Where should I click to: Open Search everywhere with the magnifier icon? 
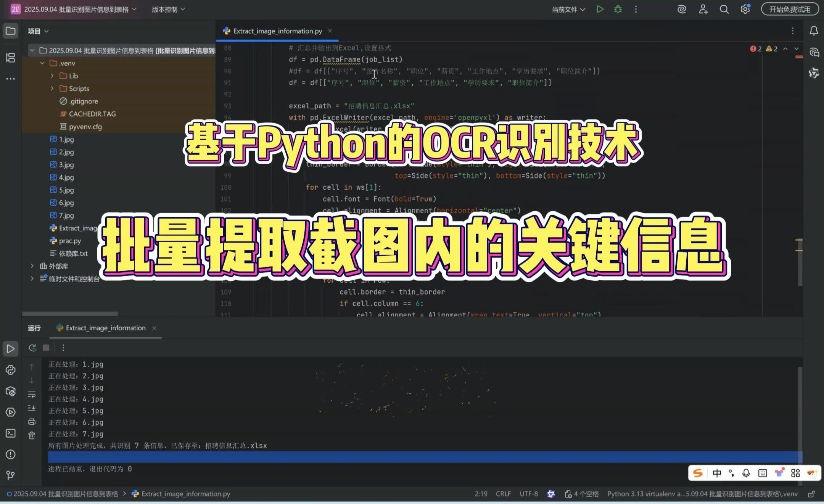click(x=724, y=9)
